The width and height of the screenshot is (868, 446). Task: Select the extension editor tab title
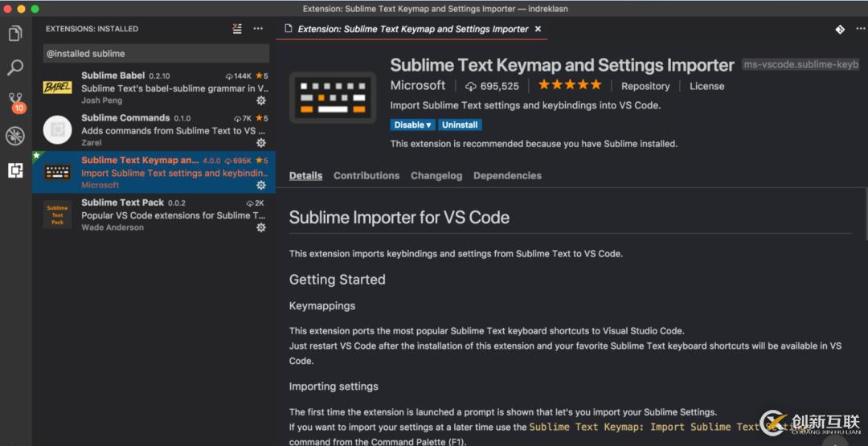[413, 29]
